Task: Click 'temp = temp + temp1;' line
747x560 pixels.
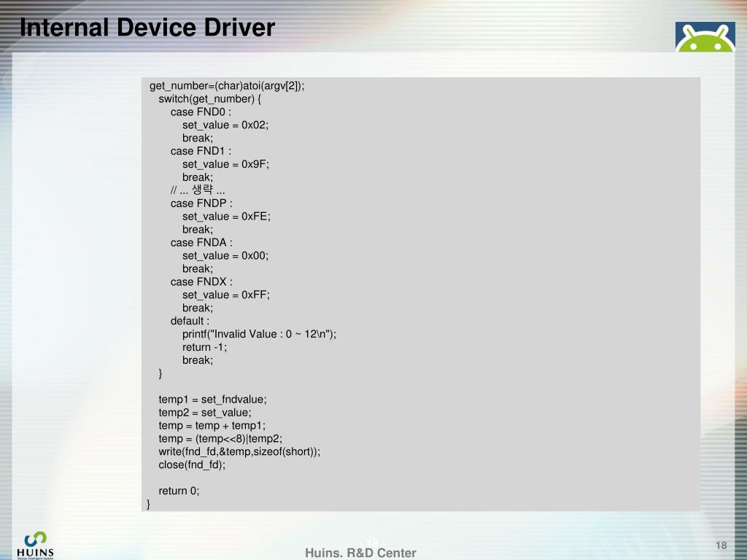Action: [212, 426]
